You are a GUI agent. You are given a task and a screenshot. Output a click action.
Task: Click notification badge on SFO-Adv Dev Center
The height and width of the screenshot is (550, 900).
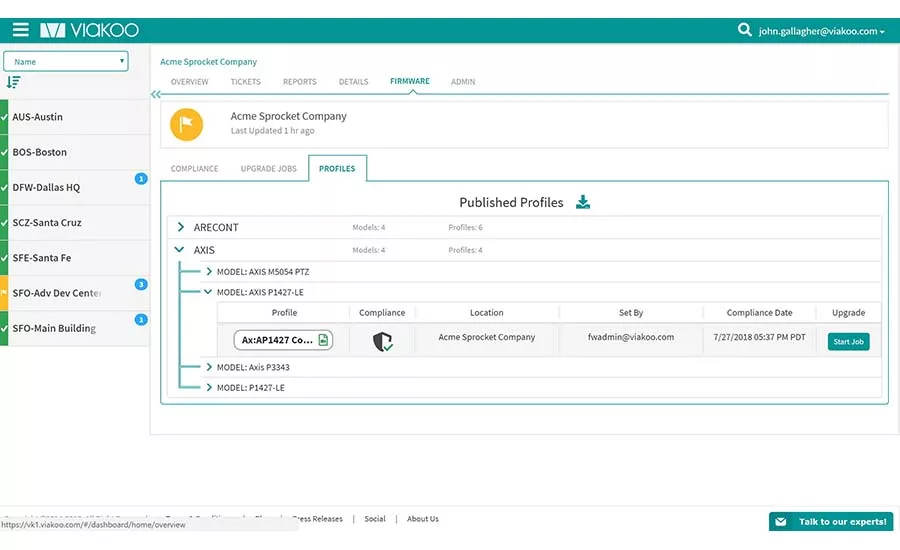click(x=141, y=284)
